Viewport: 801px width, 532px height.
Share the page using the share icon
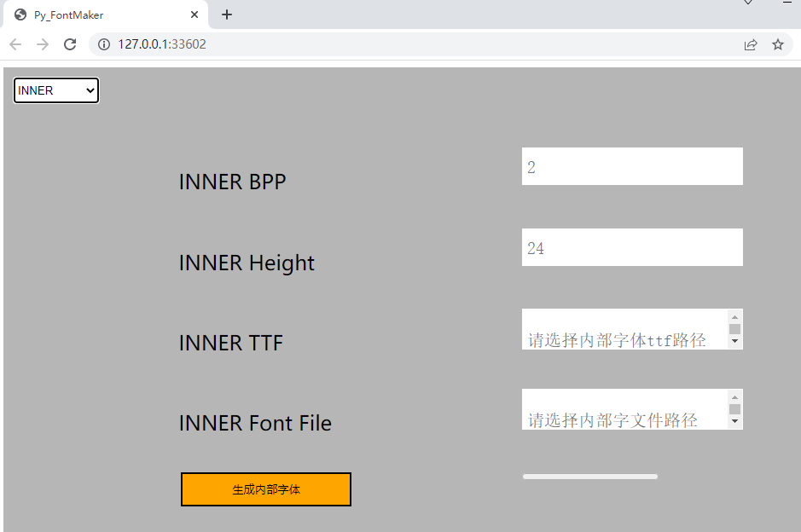point(751,44)
